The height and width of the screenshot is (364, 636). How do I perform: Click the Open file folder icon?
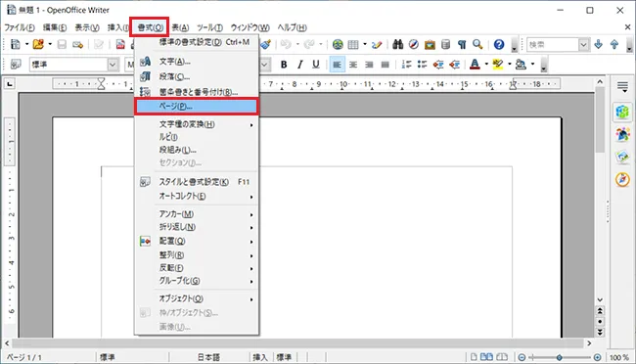point(38,44)
